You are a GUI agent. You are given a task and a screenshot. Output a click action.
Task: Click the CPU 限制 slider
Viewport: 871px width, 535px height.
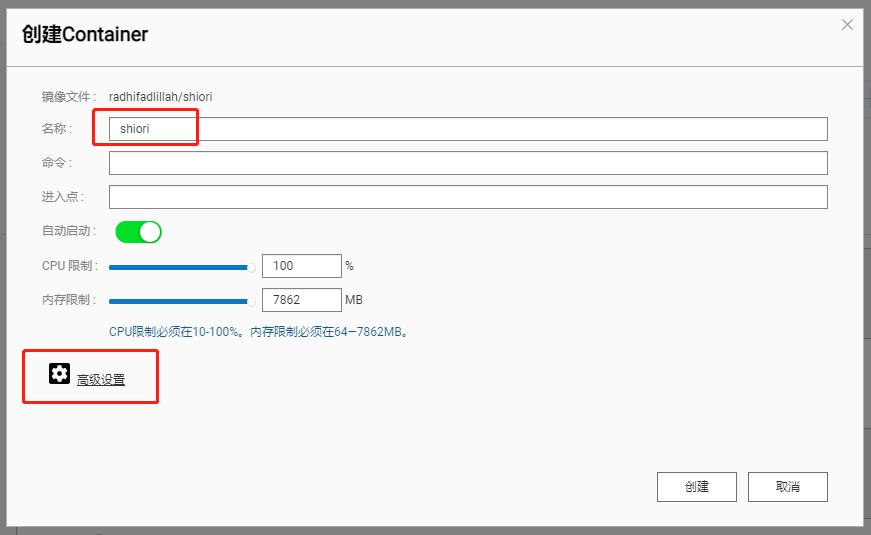[182, 267]
